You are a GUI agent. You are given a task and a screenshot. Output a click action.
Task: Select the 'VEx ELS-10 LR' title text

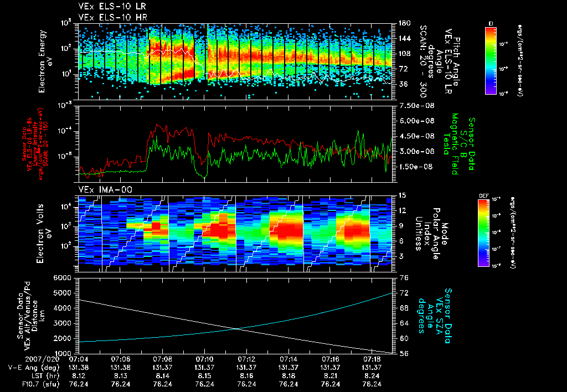(112, 7)
